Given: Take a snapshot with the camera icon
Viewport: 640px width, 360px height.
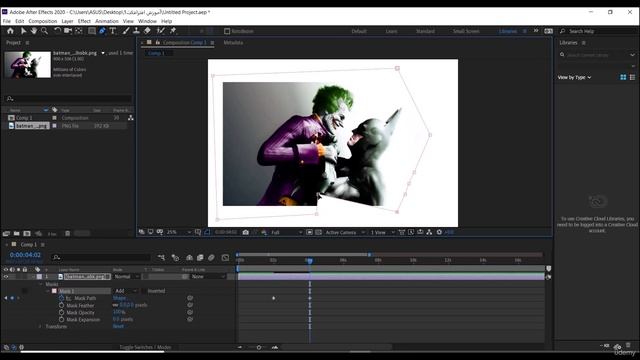Looking at the screenshot, I should click(x=245, y=232).
